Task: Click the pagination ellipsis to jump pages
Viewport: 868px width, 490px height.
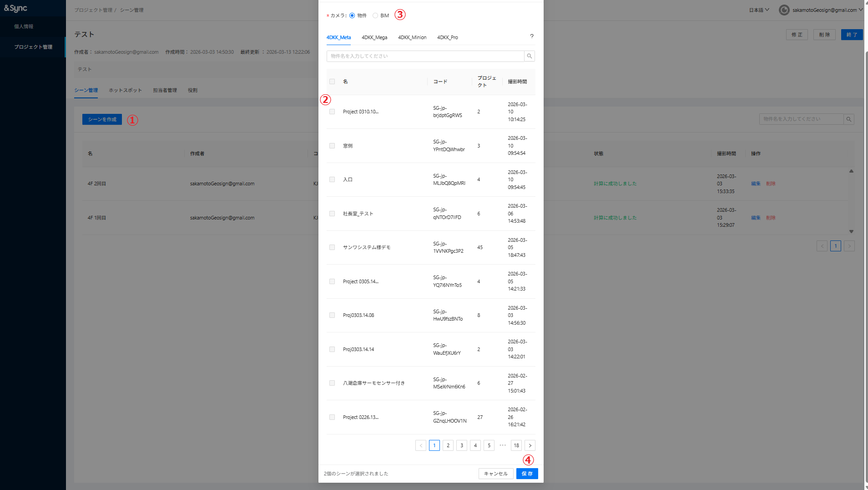Action: click(502, 445)
